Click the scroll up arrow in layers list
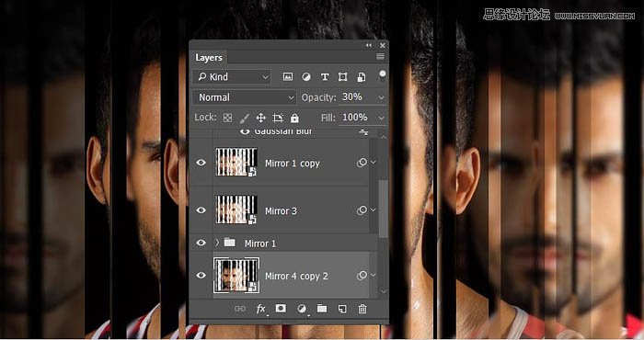This screenshot has height=340, width=644. pos(384,137)
